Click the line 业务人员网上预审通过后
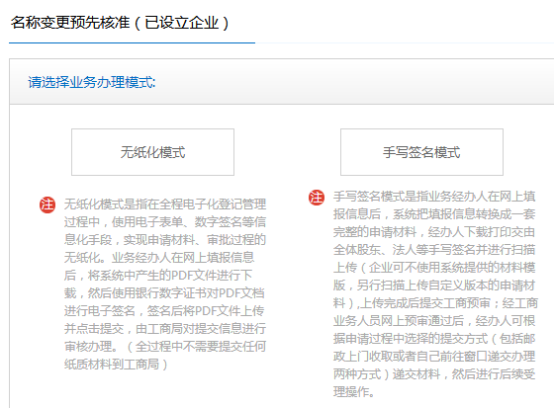Screen dimensions: 554x409 [398, 321]
